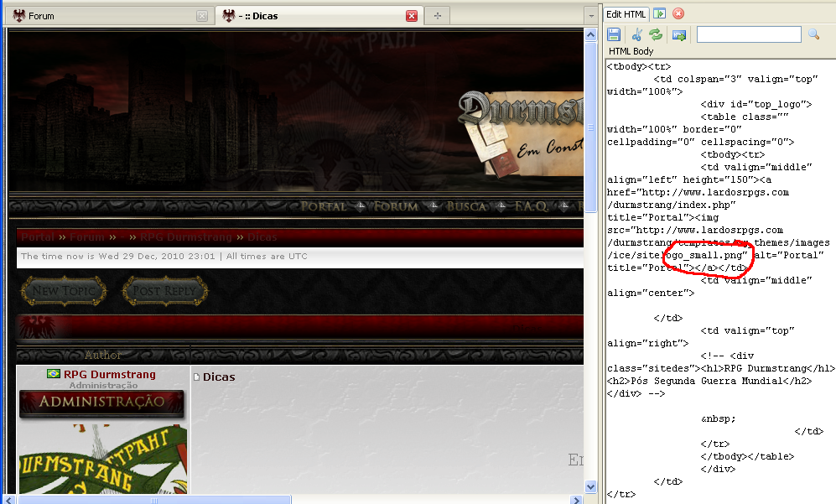Close the Edit HTML panel with red X
Screen dimensions: 836x504
[678, 13]
